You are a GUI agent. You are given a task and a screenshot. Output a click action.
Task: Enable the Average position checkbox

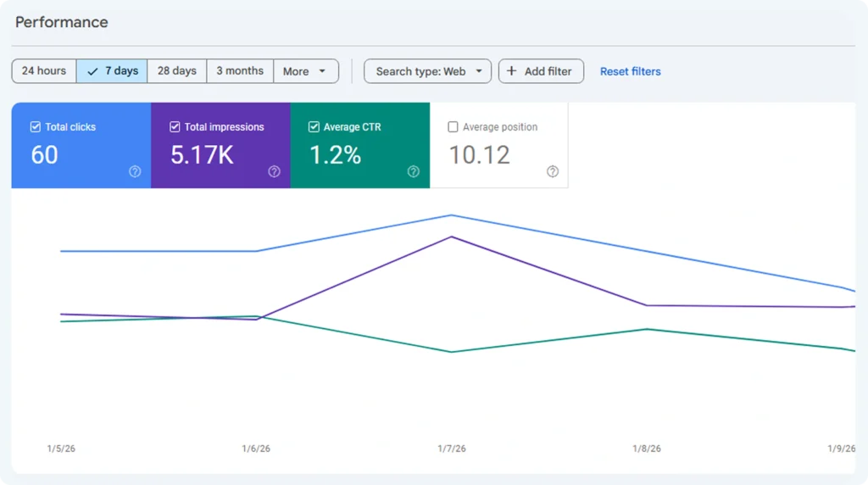453,127
